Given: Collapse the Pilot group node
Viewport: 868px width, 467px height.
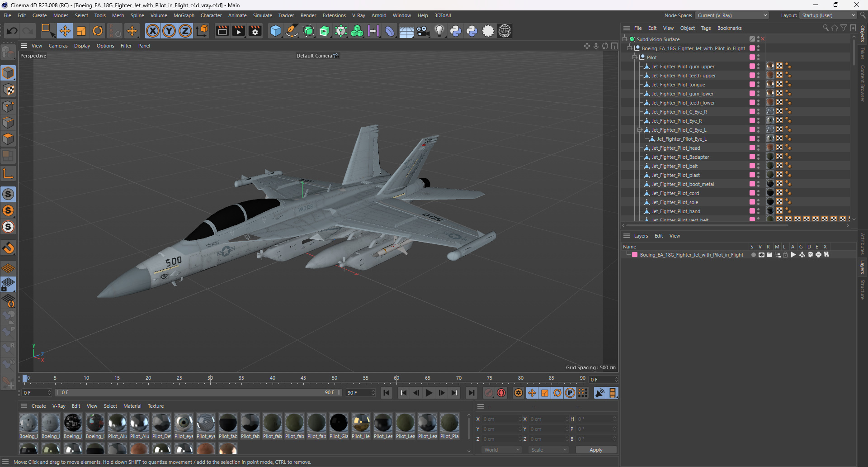Looking at the screenshot, I should pyautogui.click(x=635, y=57).
